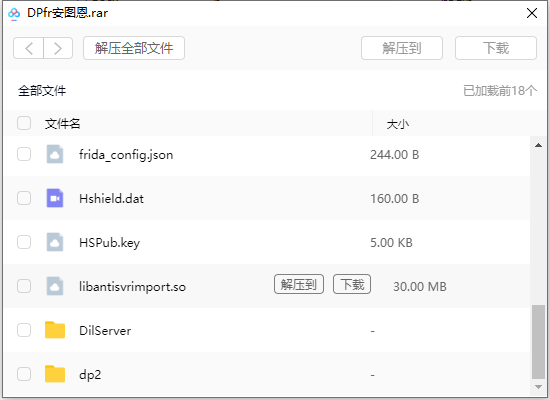The width and height of the screenshot is (550, 400).
Task: Check the box for Hshield.dat
Action: [x=24, y=198]
